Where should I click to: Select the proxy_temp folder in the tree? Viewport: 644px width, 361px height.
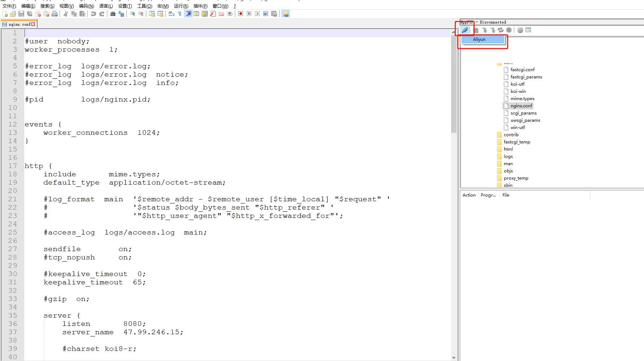pos(516,178)
